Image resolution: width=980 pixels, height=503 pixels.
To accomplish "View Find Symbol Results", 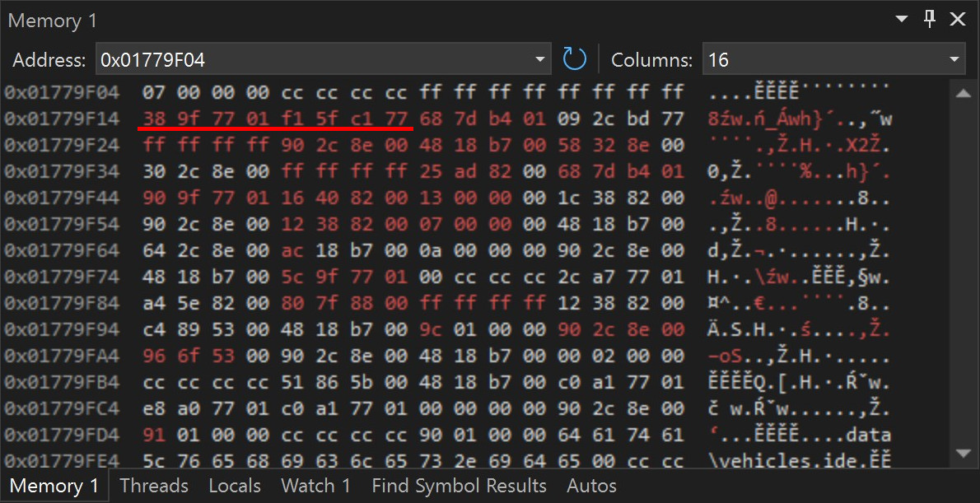I will pyautogui.click(x=459, y=486).
